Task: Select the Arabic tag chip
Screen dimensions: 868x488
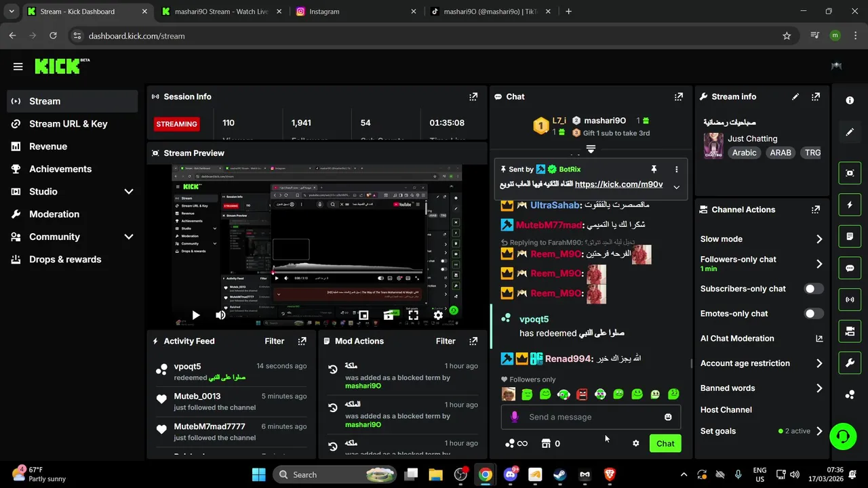Action: (744, 153)
